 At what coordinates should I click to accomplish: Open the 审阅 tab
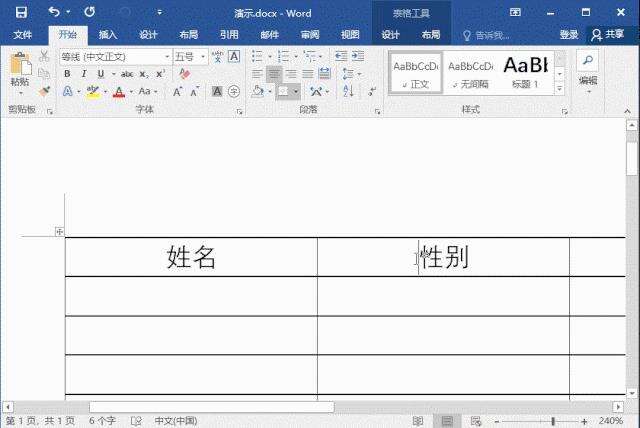[310, 35]
